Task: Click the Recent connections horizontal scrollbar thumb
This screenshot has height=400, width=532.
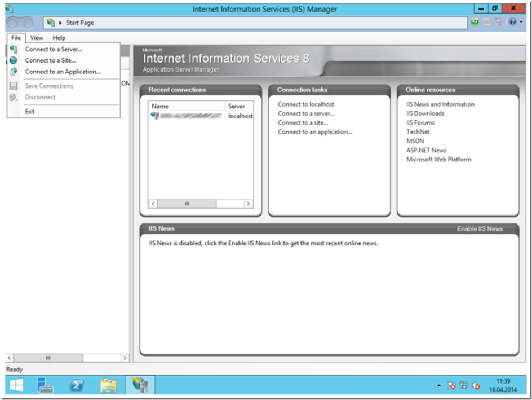Action: click(x=187, y=204)
